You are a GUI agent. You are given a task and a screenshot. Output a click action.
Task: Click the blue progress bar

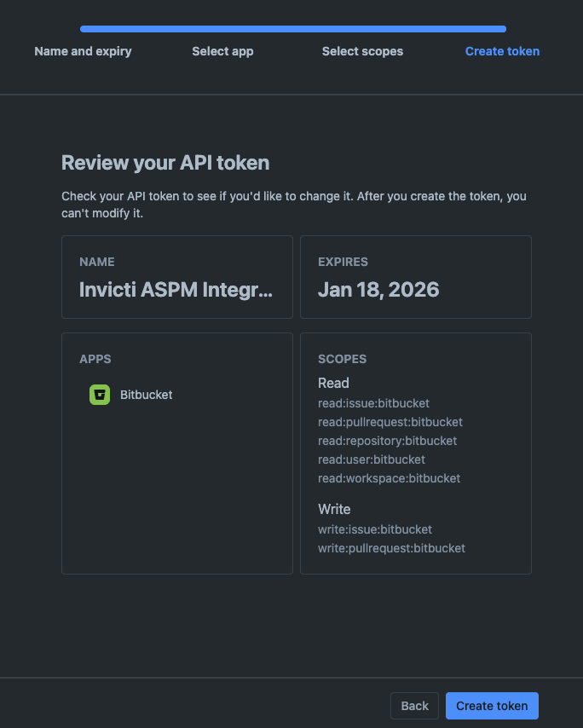293,29
